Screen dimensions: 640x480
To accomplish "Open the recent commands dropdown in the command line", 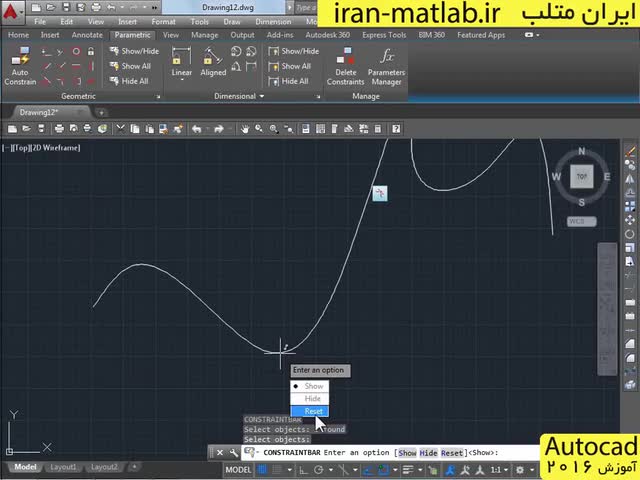I will 251,452.
